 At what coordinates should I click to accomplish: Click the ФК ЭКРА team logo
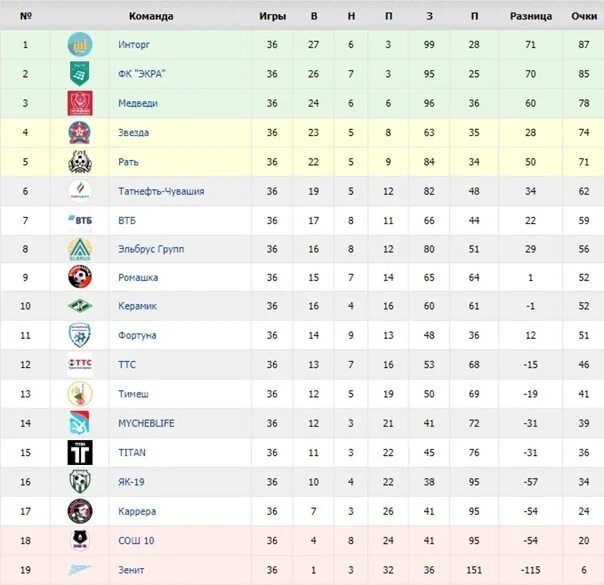(x=80, y=74)
